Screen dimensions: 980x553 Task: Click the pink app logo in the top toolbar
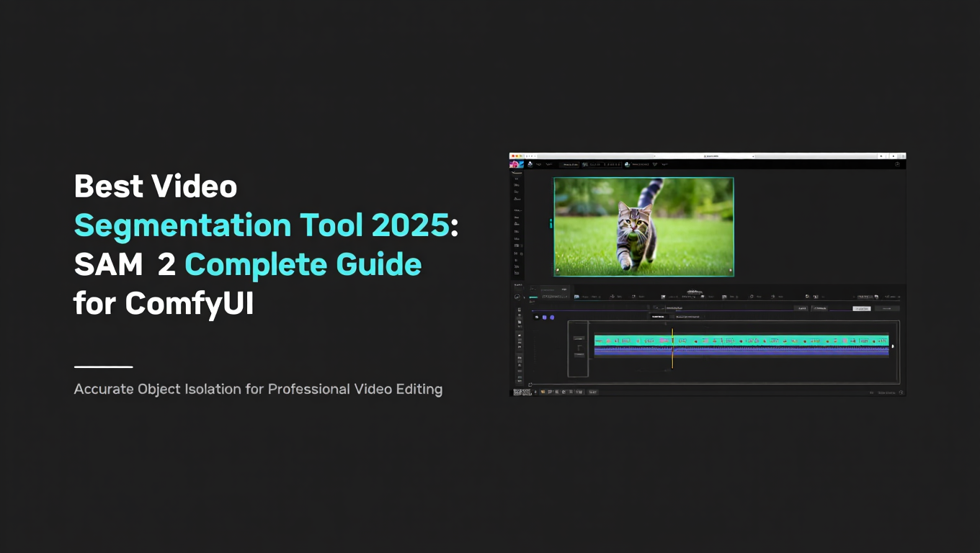(514, 164)
